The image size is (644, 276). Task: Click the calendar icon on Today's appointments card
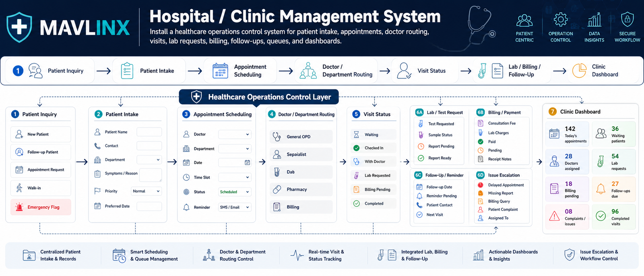pyautogui.click(x=554, y=134)
